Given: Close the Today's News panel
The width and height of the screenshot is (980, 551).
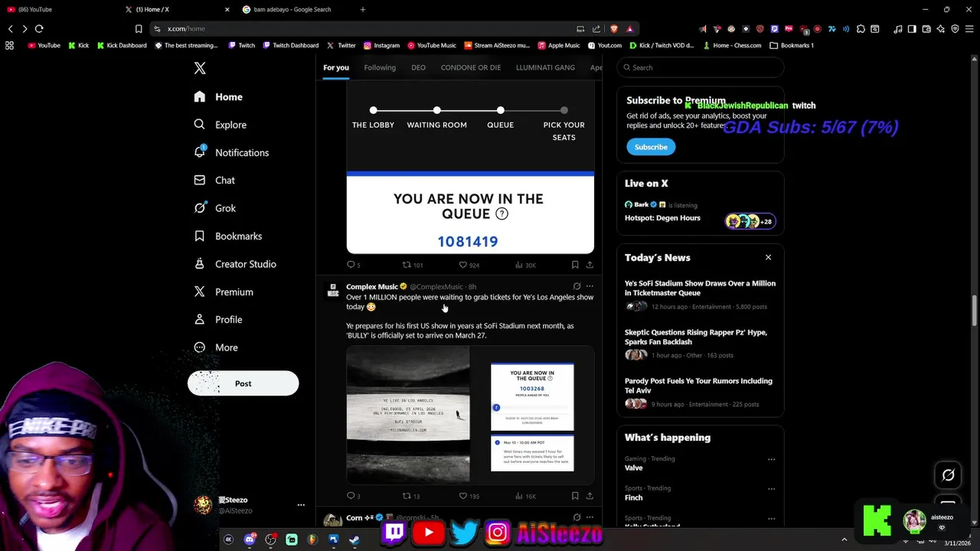Looking at the screenshot, I should coord(768,257).
